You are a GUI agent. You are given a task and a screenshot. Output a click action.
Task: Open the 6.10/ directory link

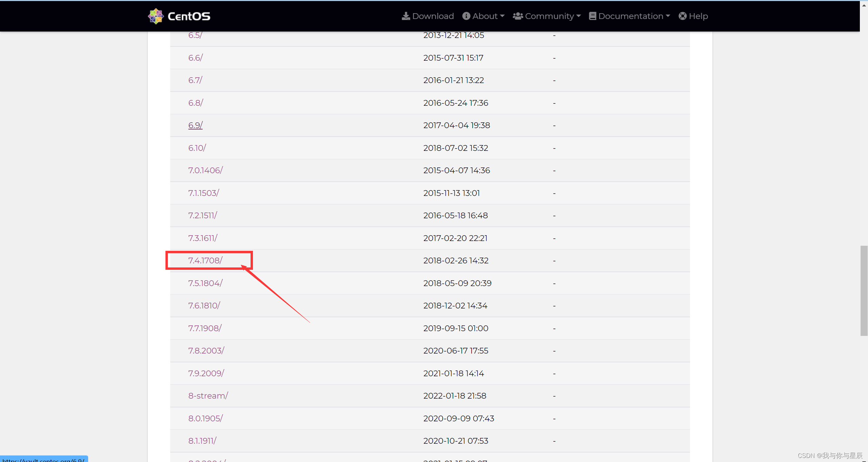(197, 148)
